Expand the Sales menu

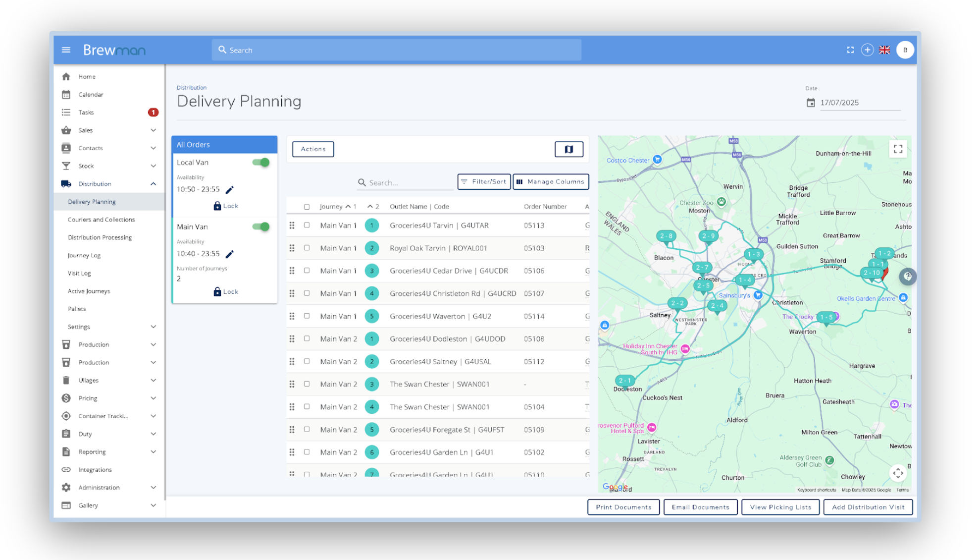coord(109,130)
